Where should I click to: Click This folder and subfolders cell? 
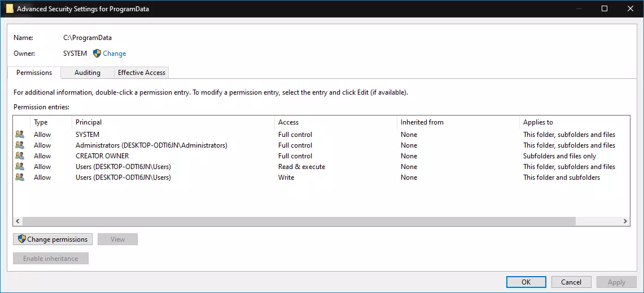[562, 177]
